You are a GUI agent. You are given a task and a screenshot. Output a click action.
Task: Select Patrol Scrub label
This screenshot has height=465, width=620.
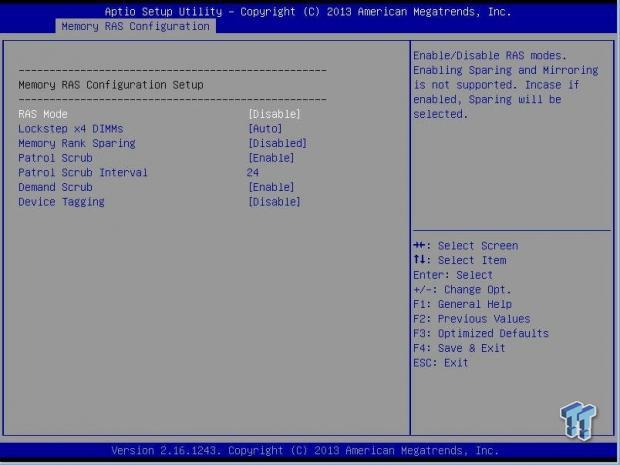55,158
